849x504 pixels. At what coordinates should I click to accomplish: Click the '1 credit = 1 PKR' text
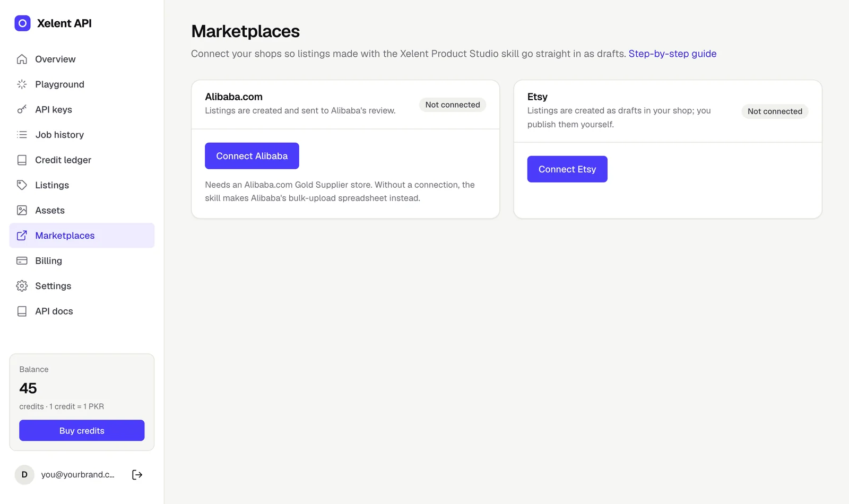[76, 406]
